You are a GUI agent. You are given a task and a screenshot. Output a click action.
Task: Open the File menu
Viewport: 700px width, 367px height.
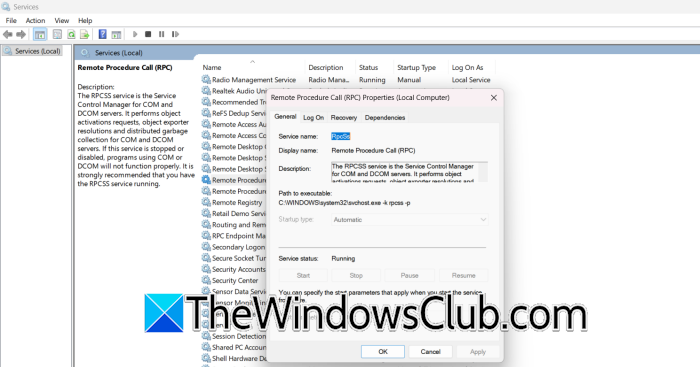(x=11, y=21)
